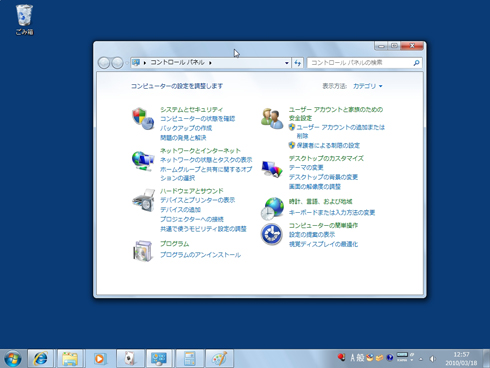The width and height of the screenshot is (490, 368).
Task: Click the コントロール パネル breadcrumb segment
Action: [177, 62]
